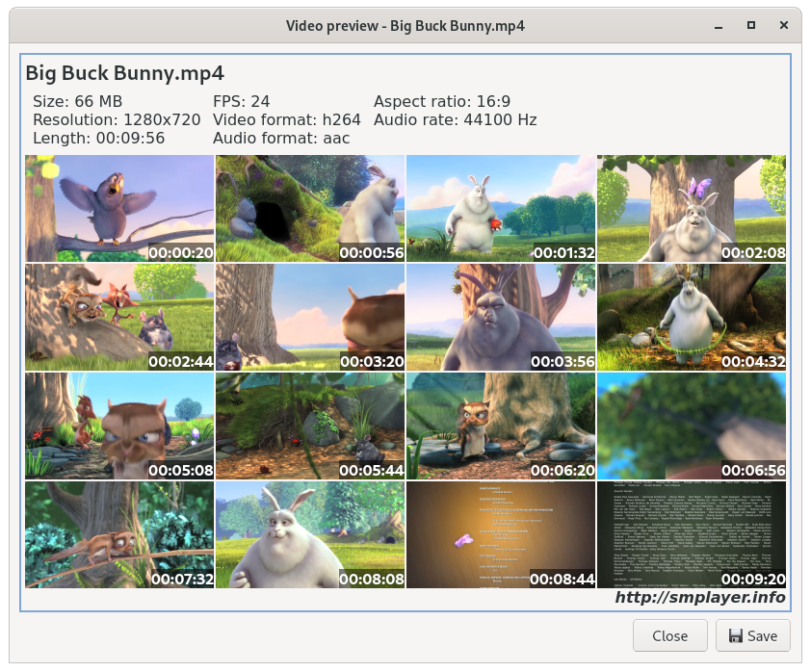
Task: Click the bunny thumbnail at 00:01:32
Action: click(501, 208)
